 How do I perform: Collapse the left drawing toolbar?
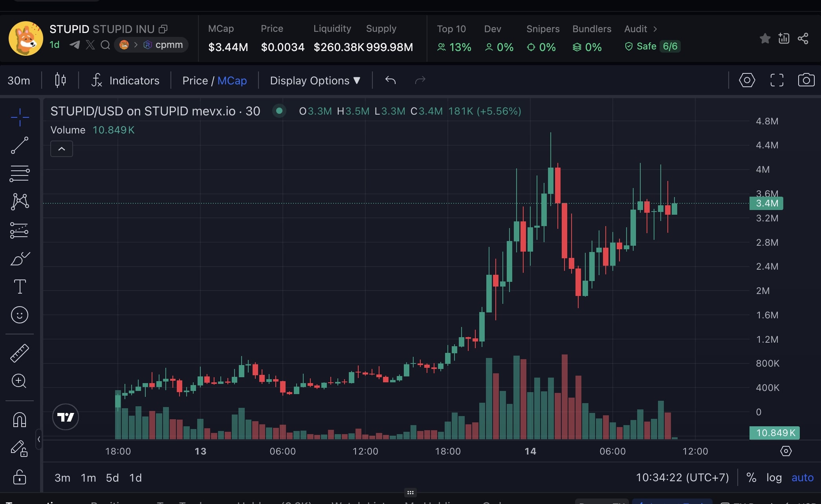coord(38,439)
